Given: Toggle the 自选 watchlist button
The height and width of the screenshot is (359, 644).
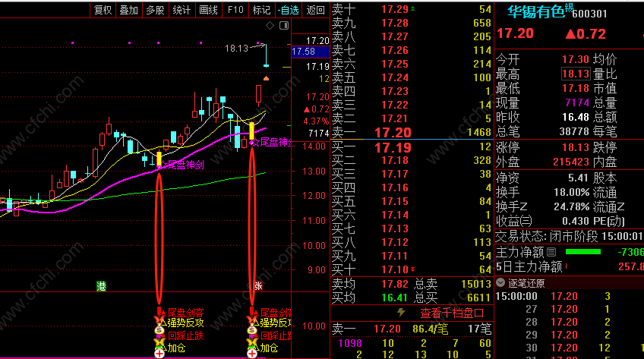Looking at the screenshot, I should click(289, 10).
